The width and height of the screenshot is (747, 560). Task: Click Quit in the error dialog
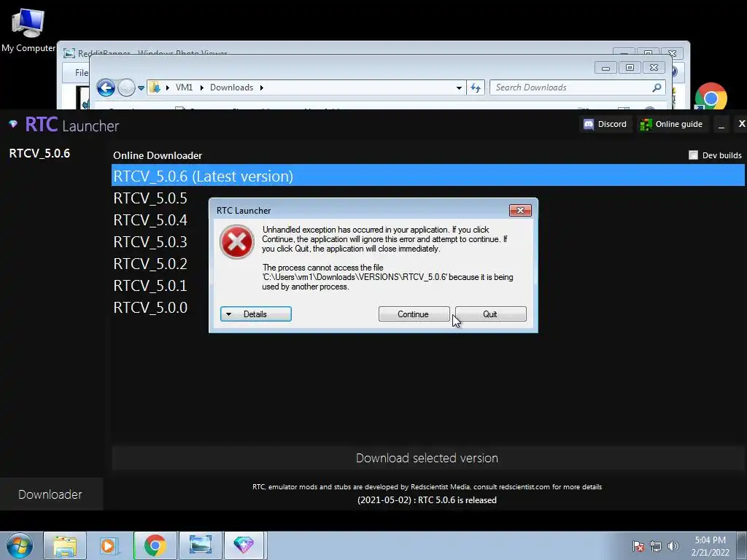click(491, 314)
